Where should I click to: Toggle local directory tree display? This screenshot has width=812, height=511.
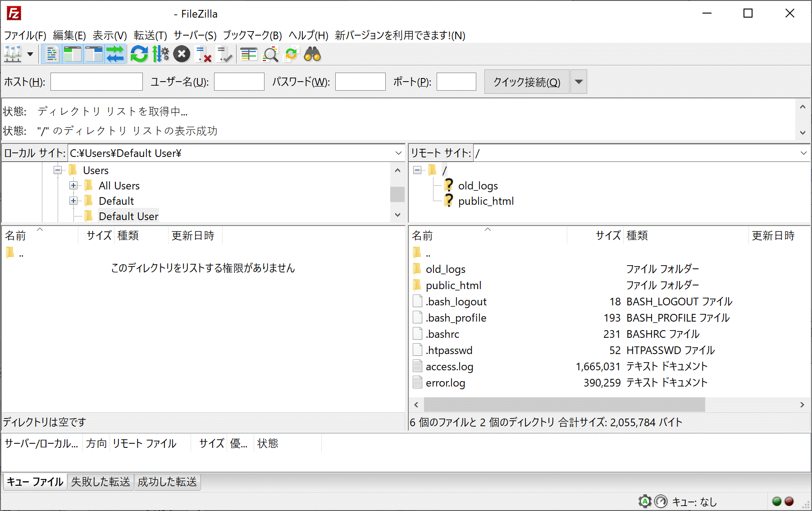point(72,54)
